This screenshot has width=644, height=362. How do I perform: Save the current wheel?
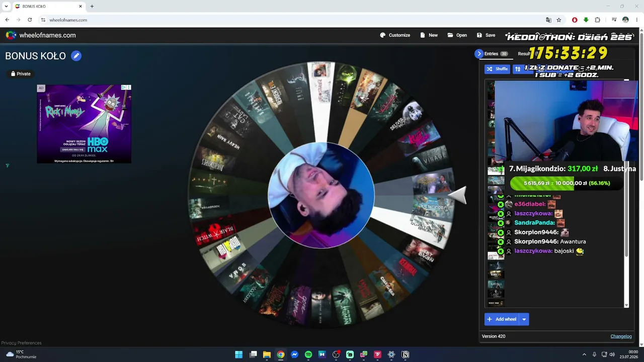coord(486,35)
